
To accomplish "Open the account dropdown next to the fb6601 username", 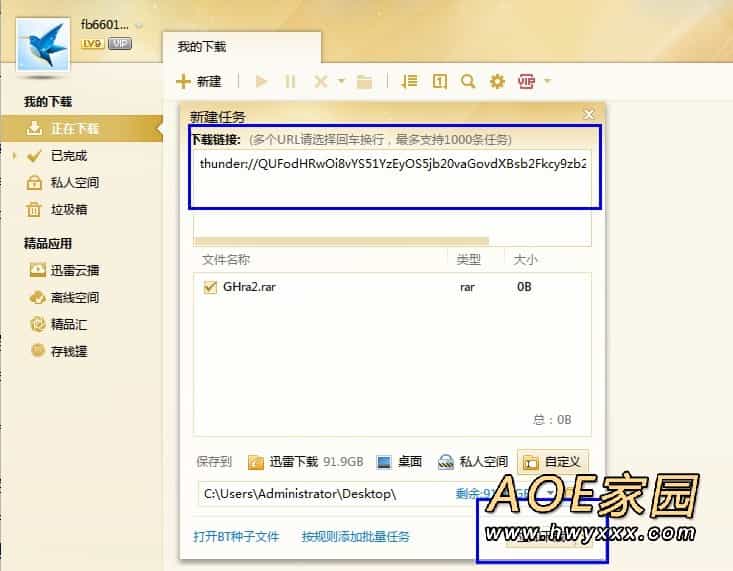I will coord(138,25).
